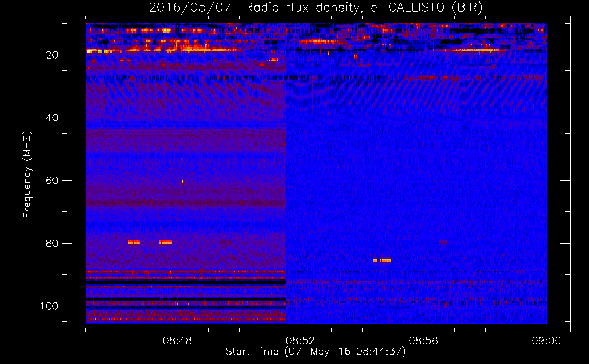Click the 'Frequency (MHZ)' y-axis label
Screen dimensions: 589x364
coord(27,175)
